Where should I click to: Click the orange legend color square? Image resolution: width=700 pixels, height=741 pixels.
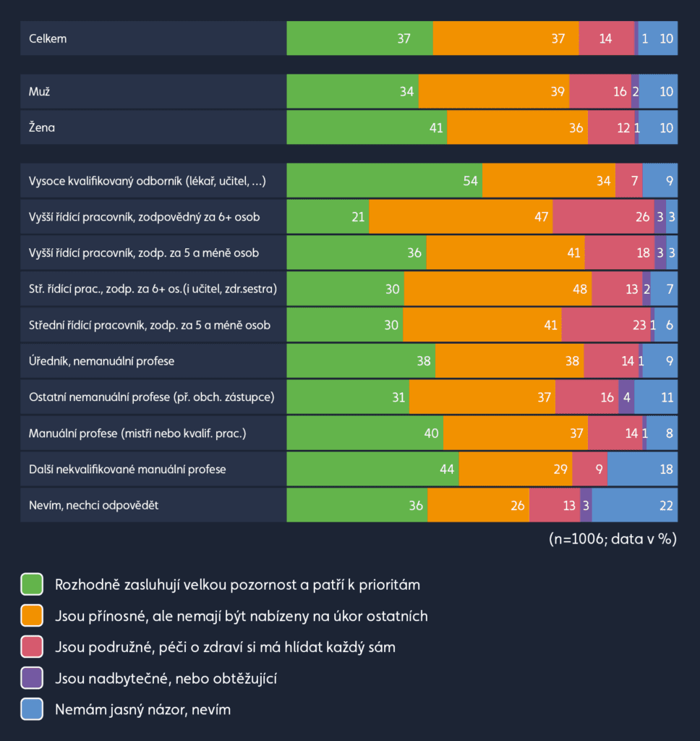click(x=33, y=616)
